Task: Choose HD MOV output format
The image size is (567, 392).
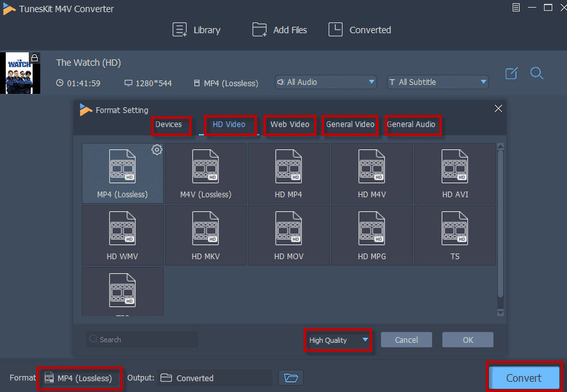Action: pos(288,235)
